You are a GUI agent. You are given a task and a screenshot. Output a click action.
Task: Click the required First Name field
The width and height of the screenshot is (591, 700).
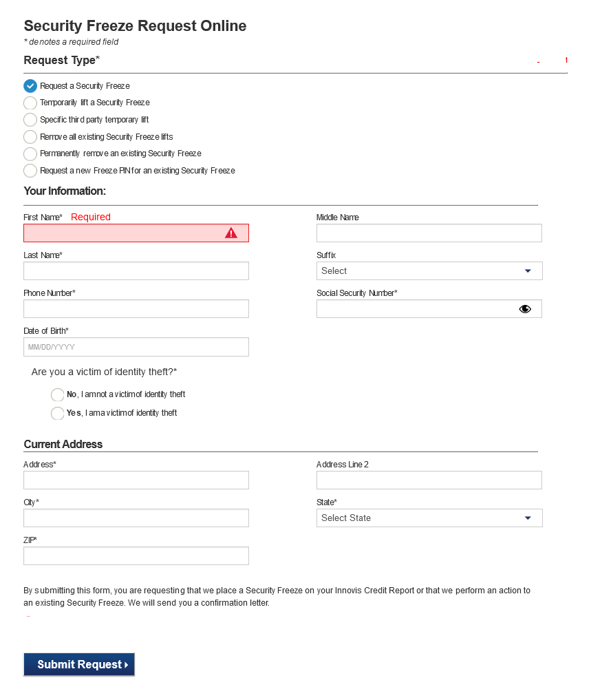[x=124, y=233]
